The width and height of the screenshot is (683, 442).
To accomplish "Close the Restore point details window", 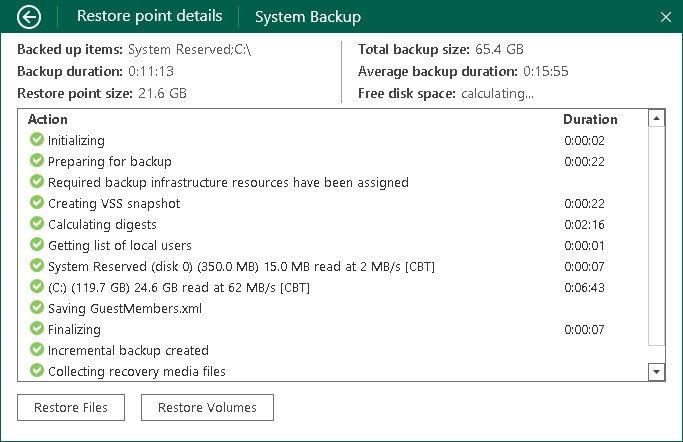I will pyautogui.click(x=666, y=17).
